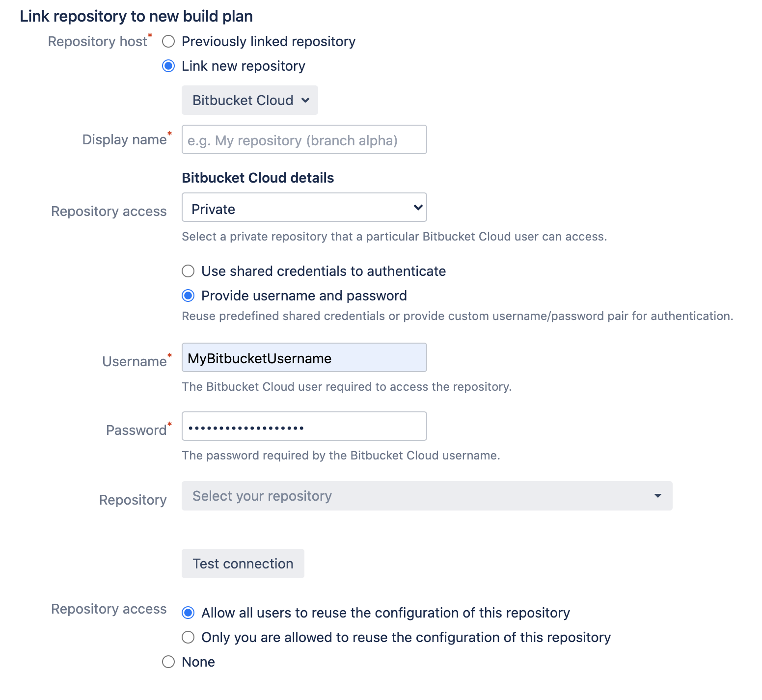
Task: Click the caret in the repository selector
Action: 657,496
